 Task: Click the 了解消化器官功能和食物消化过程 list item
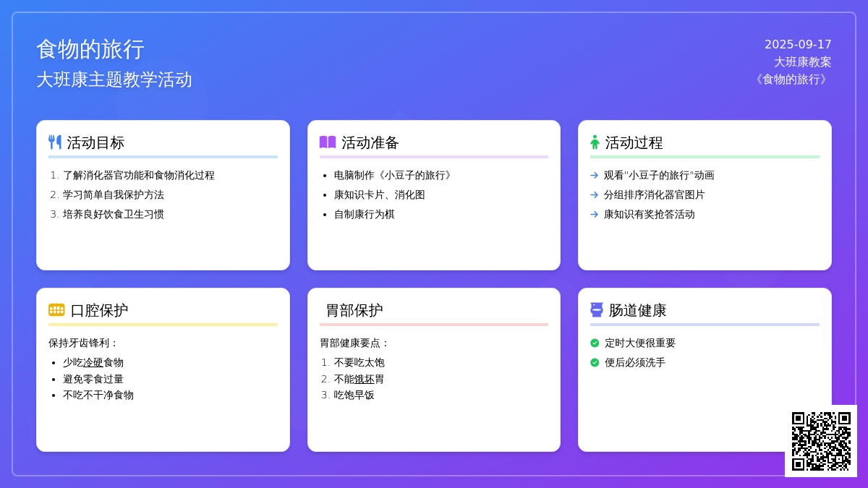tap(139, 175)
